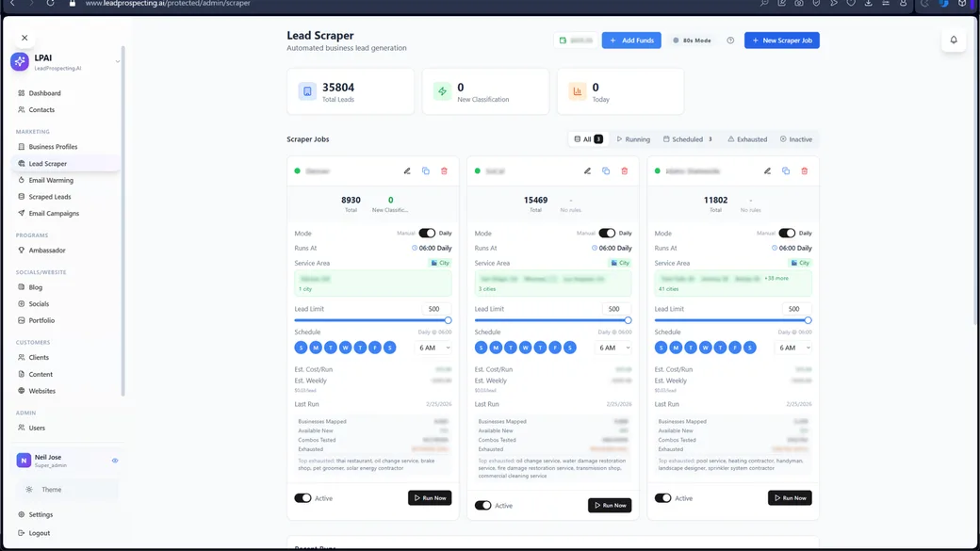Click the Lead Limit 500 field on first job
The width and height of the screenshot is (980, 551).
434,309
